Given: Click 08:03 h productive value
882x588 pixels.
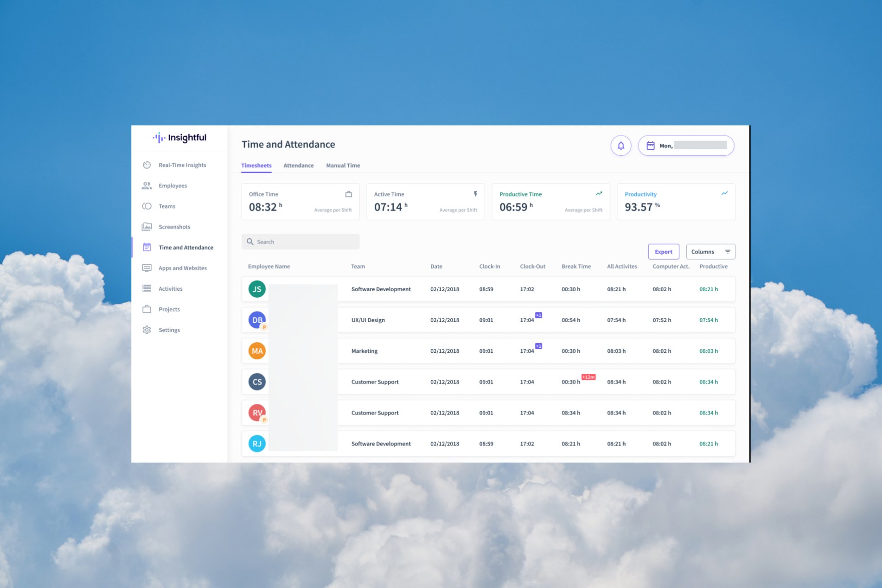Looking at the screenshot, I should point(709,351).
